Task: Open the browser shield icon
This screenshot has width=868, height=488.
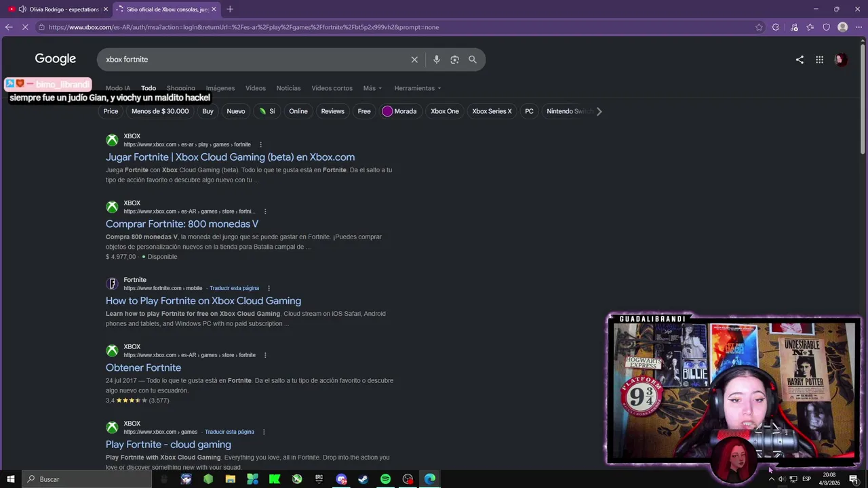Action: 826,27
